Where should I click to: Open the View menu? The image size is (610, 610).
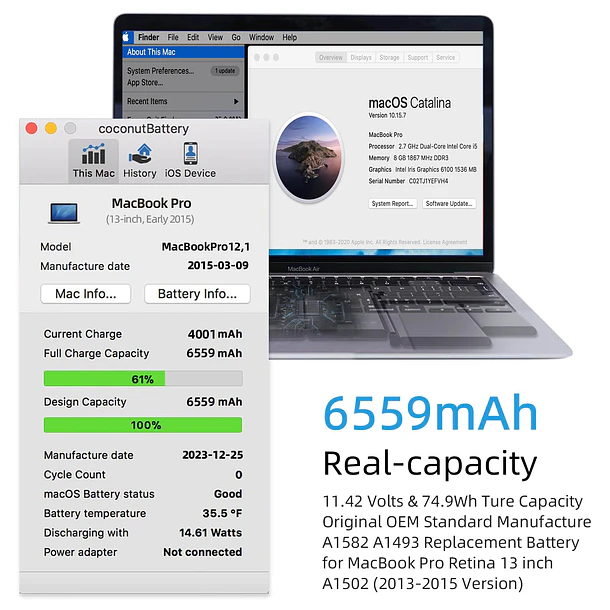tap(215, 37)
